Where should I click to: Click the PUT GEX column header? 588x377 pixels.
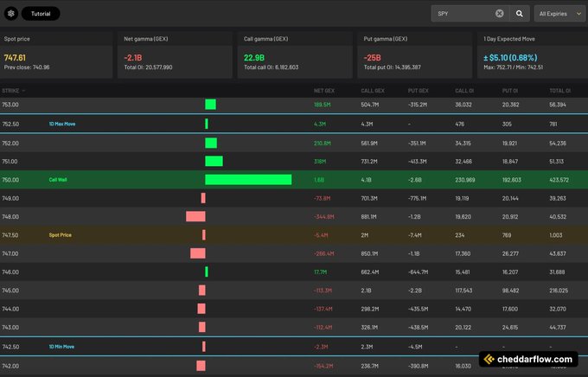pos(419,91)
